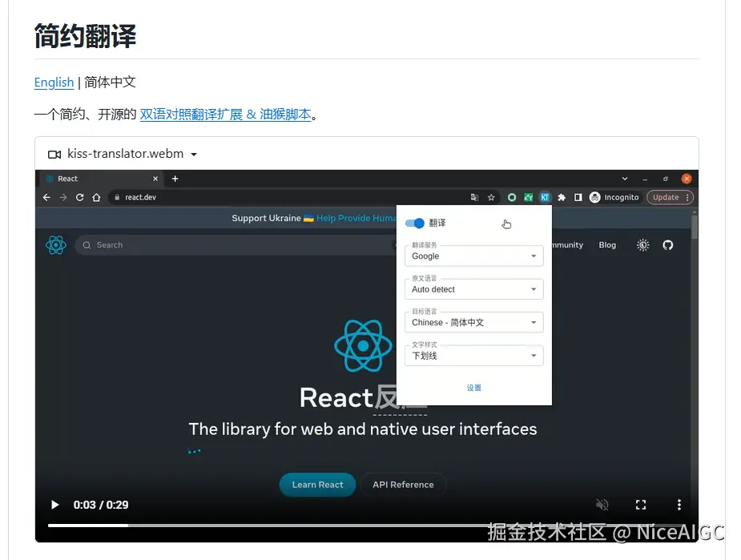Click the browser back arrow

pyautogui.click(x=46, y=198)
